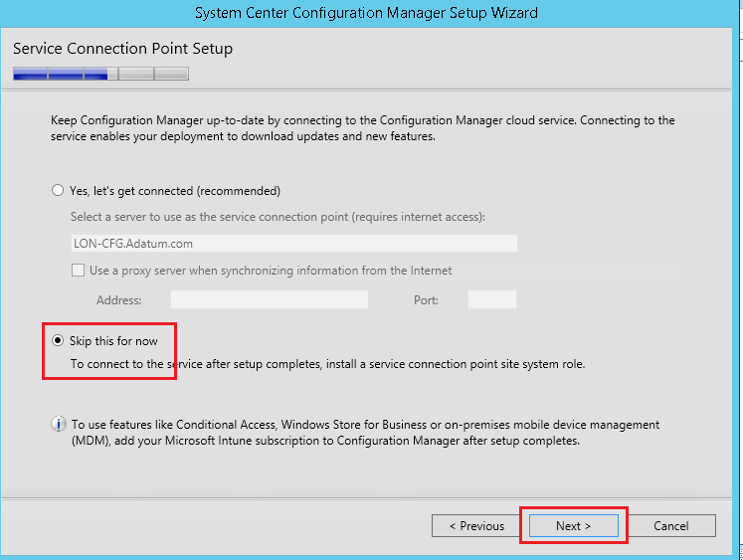
Task: Click the "Keep Configuration Manager up-to-date" description
Action: click(x=362, y=128)
